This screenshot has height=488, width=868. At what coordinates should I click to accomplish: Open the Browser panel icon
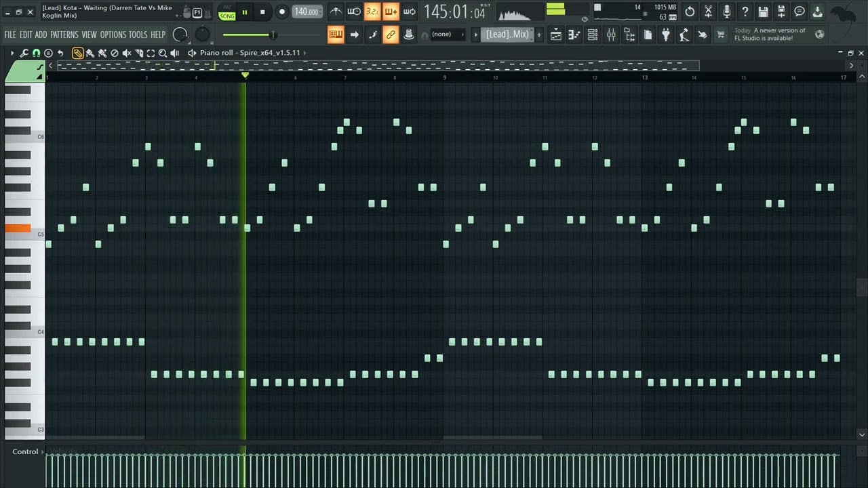[629, 35]
